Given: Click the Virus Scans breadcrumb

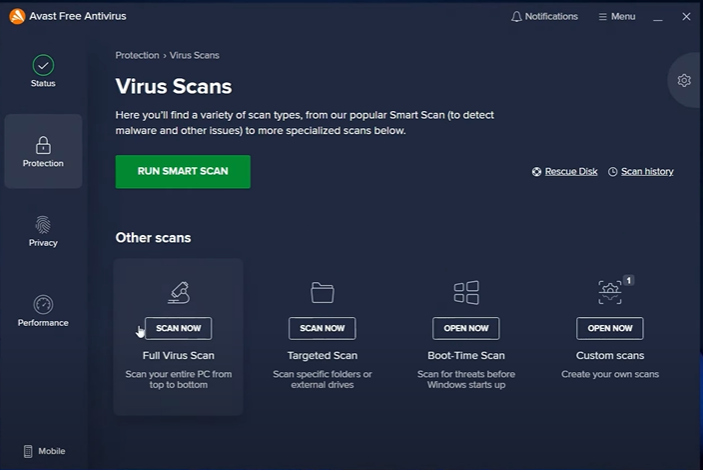Looking at the screenshot, I should pos(195,55).
